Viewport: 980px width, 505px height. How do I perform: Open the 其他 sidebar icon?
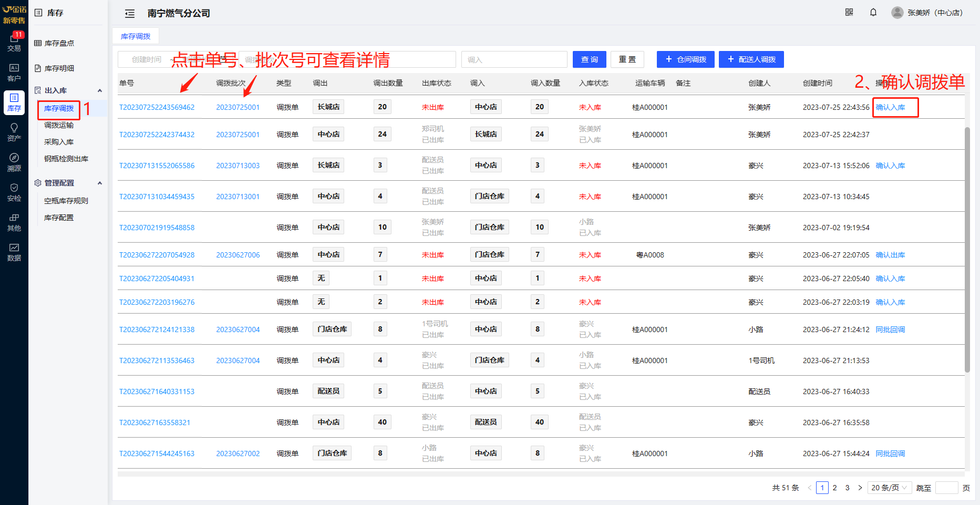pyautogui.click(x=14, y=222)
